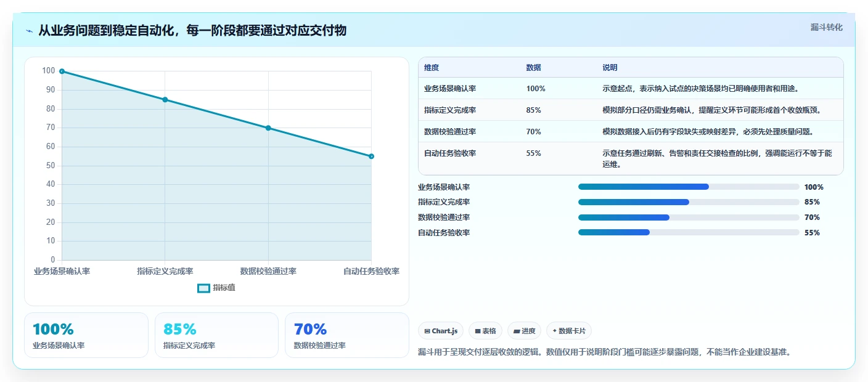Click the description starting 示意任务通过刷新

717,159
